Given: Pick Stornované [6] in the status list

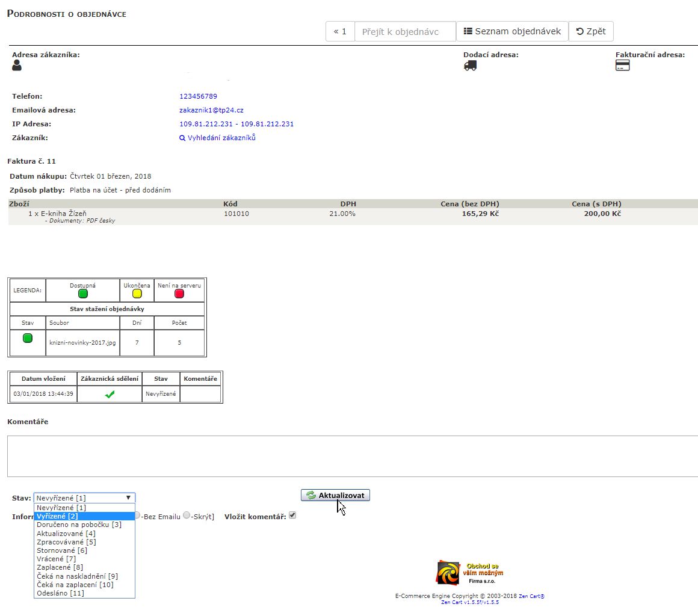Looking at the screenshot, I should 62,550.
